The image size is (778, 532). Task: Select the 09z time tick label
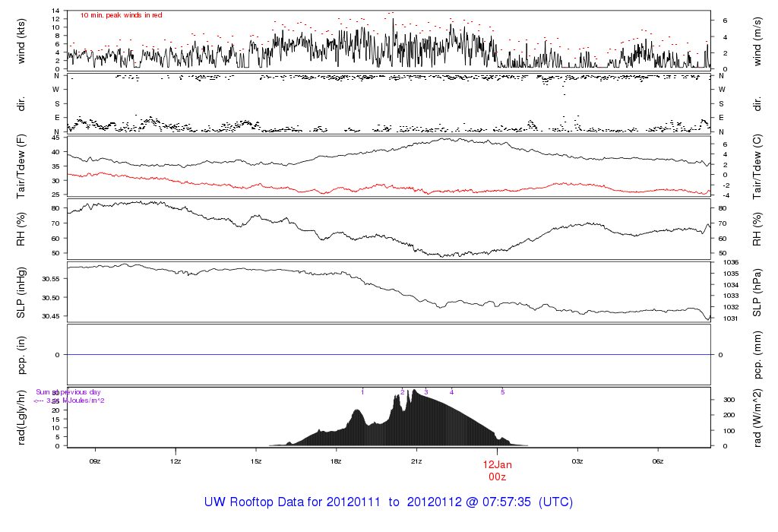95,461
